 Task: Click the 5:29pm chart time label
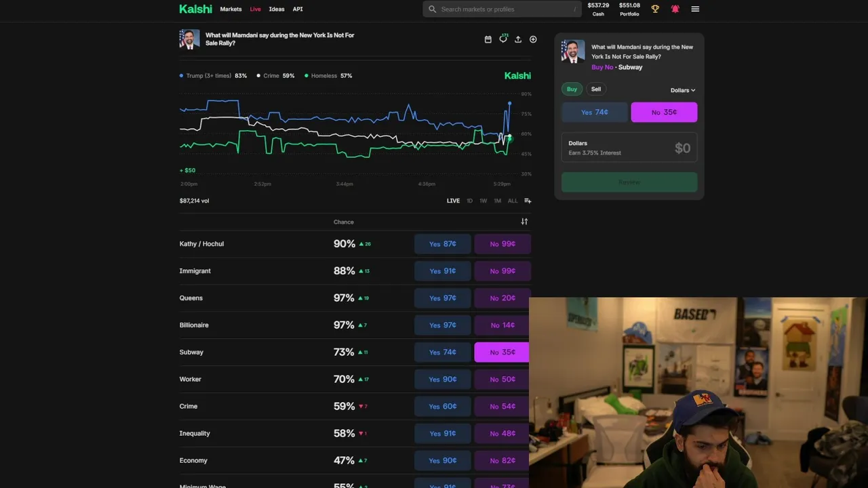point(502,184)
